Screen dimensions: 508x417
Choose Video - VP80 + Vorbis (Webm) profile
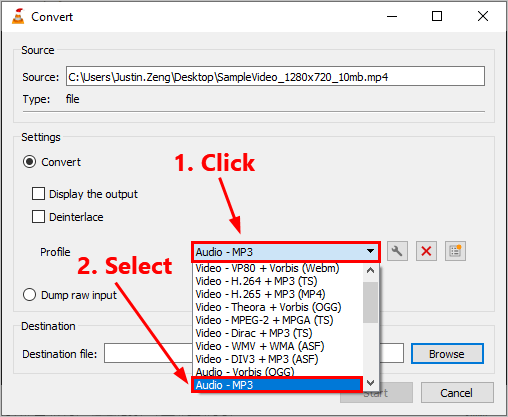pyautogui.click(x=278, y=268)
